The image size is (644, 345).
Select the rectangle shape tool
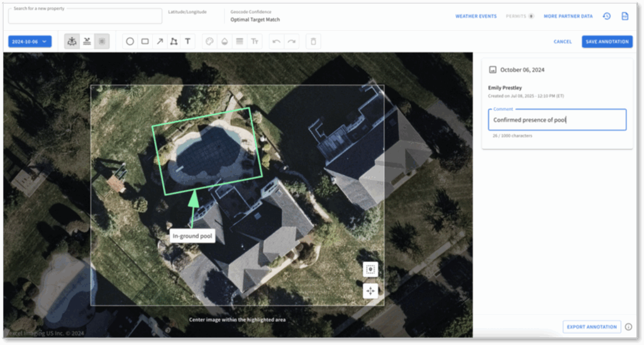point(145,42)
